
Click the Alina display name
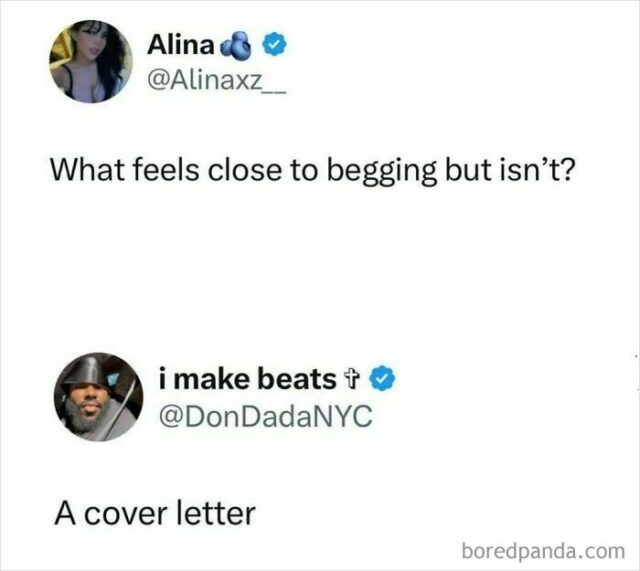181,44
